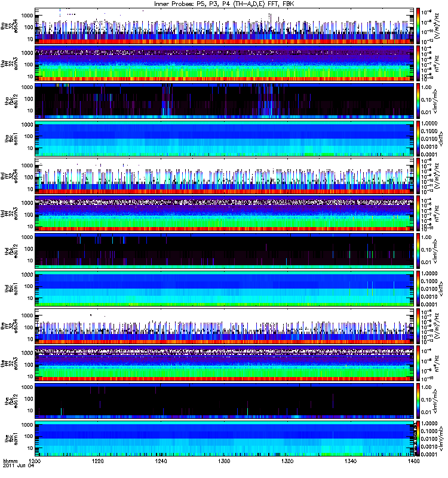Click the "1220" time axis tick label

tap(98, 461)
